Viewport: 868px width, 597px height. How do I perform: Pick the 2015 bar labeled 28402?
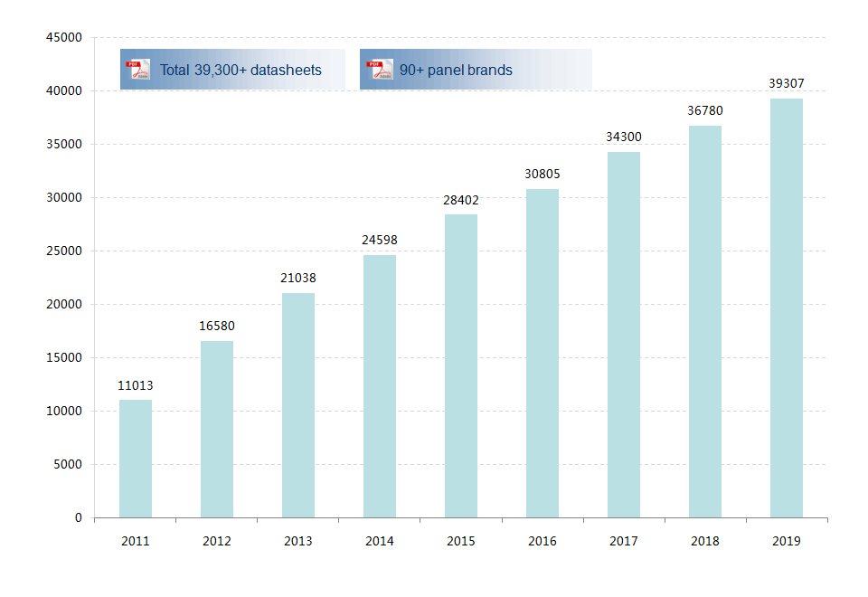[461, 365]
